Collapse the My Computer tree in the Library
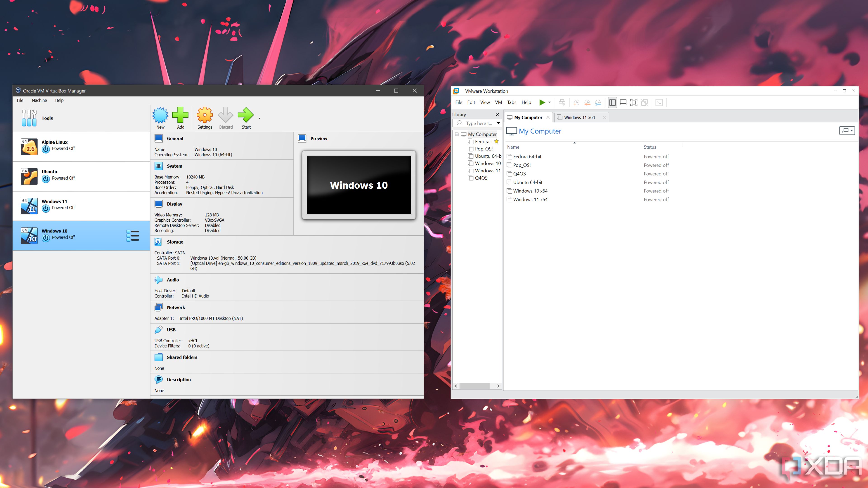This screenshot has width=868, height=488. (457, 134)
